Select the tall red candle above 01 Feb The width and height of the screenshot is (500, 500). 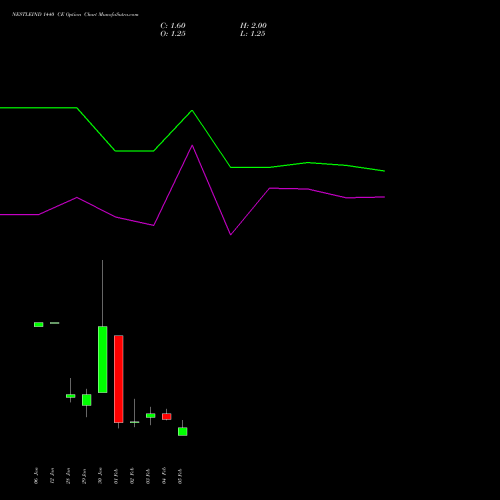(x=119, y=379)
